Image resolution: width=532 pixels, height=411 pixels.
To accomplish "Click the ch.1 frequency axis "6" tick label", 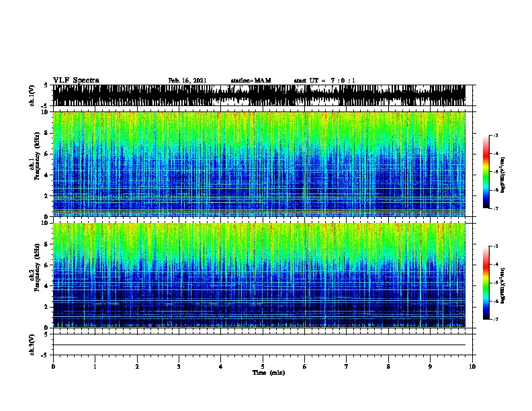I will click(46, 154).
